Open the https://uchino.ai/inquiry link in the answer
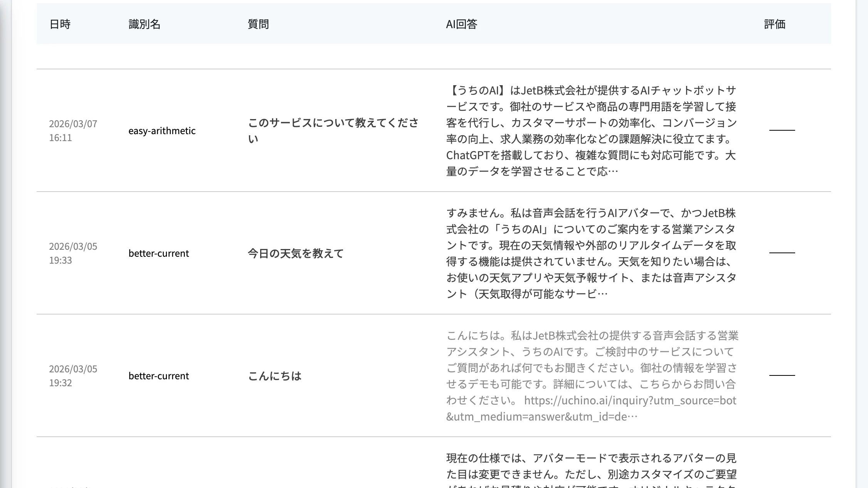 [629, 400]
